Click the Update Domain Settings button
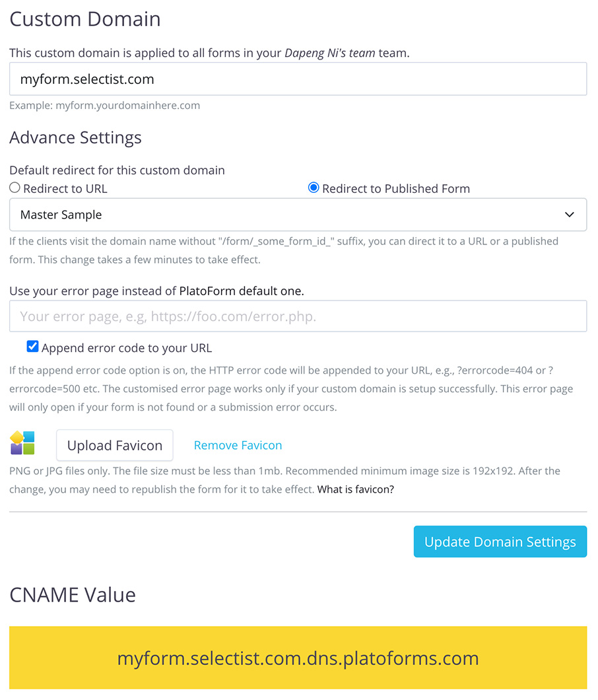The height and width of the screenshot is (700, 598). (500, 542)
